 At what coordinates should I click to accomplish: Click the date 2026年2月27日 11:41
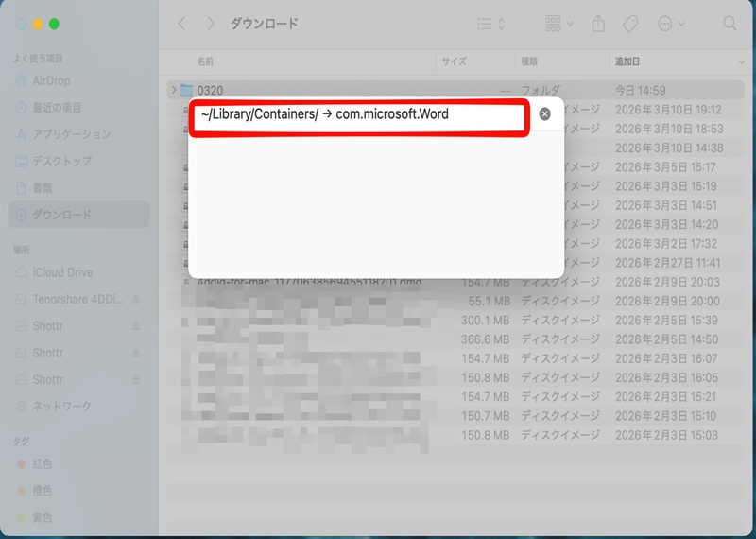(668, 263)
